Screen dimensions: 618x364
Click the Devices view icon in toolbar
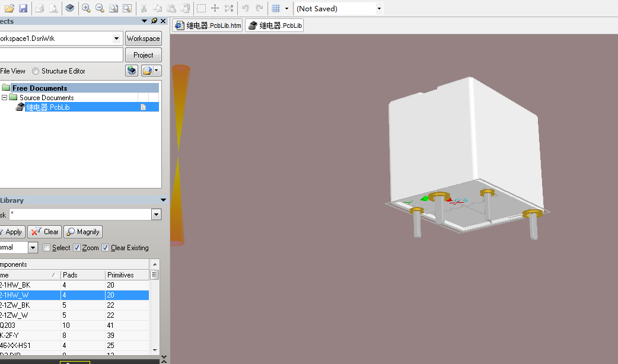[x=70, y=8]
